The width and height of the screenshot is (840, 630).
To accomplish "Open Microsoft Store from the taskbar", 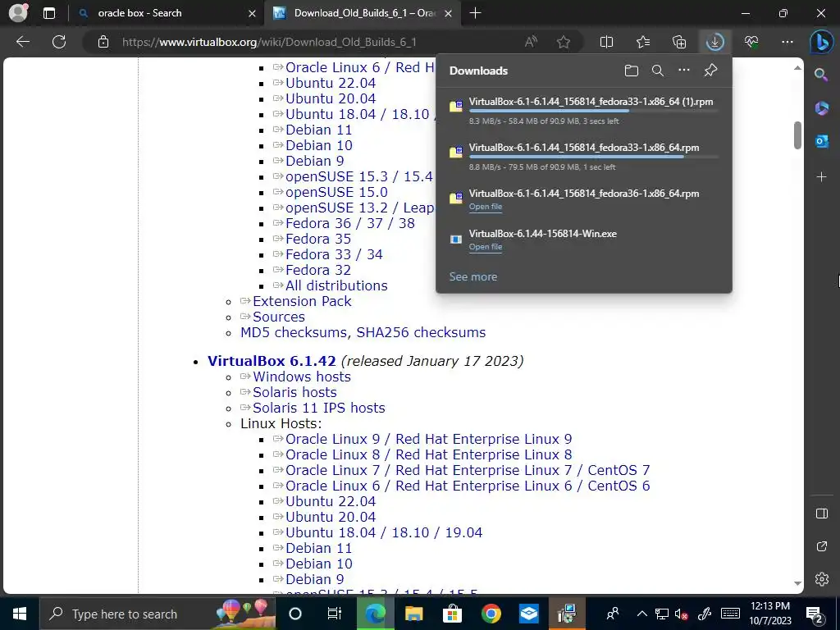I will pyautogui.click(x=452, y=614).
